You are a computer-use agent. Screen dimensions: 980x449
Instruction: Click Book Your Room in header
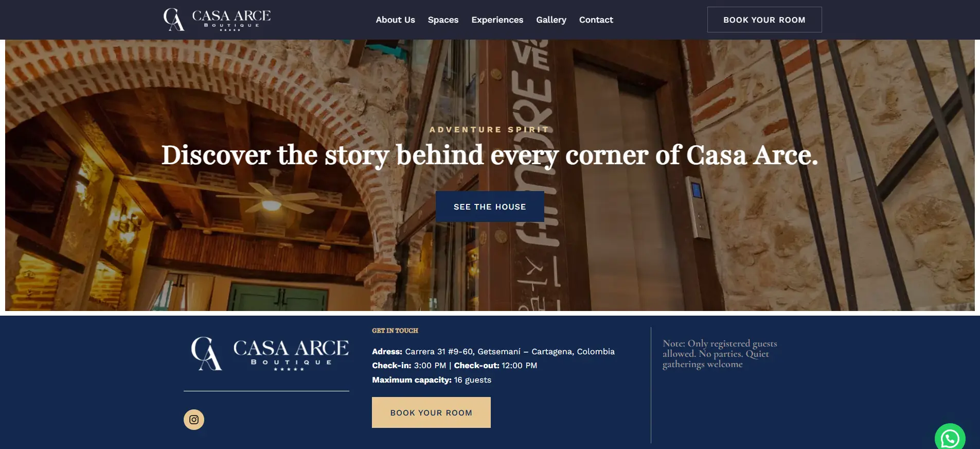(764, 20)
